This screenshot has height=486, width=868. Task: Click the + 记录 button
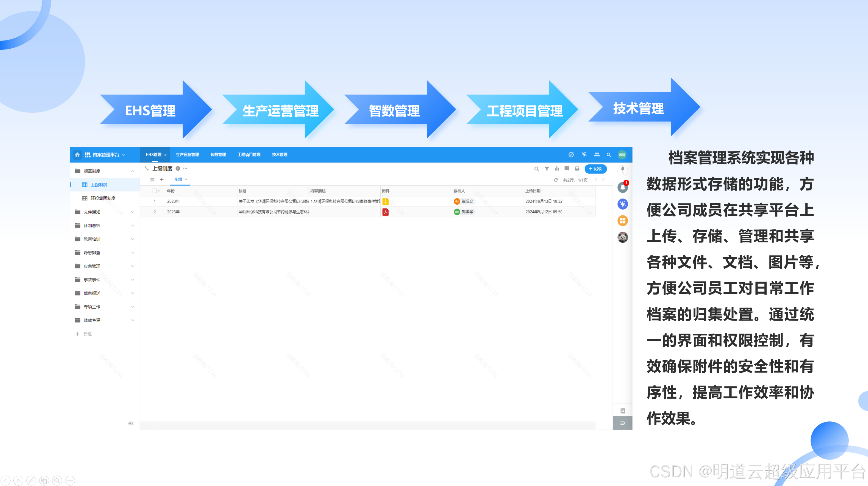pyautogui.click(x=595, y=169)
